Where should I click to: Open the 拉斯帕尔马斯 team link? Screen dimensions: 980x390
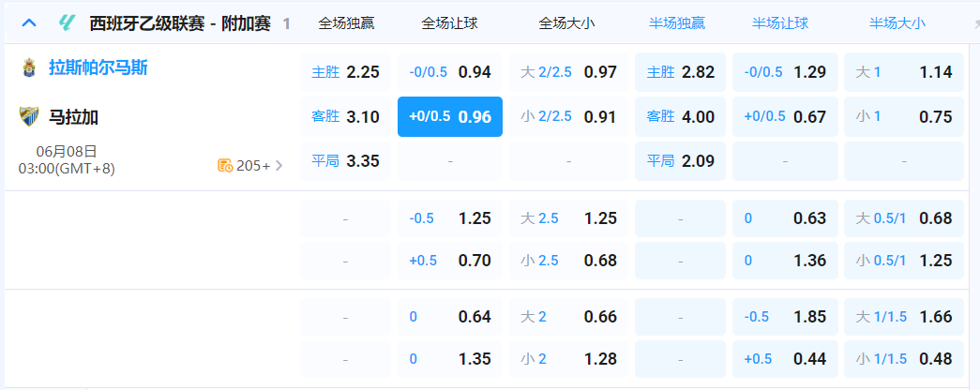coord(98,67)
